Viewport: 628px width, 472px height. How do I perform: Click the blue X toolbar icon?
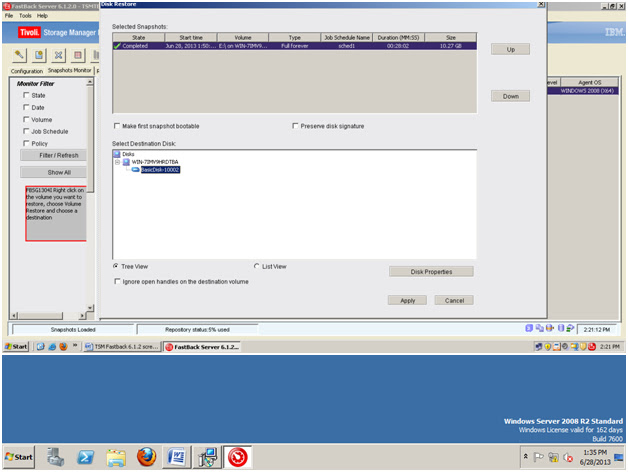click(58, 55)
